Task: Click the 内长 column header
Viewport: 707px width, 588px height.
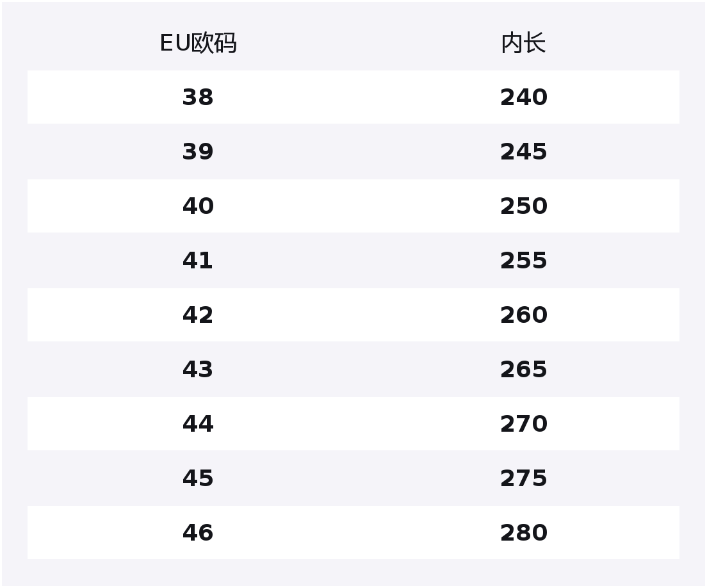Action: (x=523, y=44)
